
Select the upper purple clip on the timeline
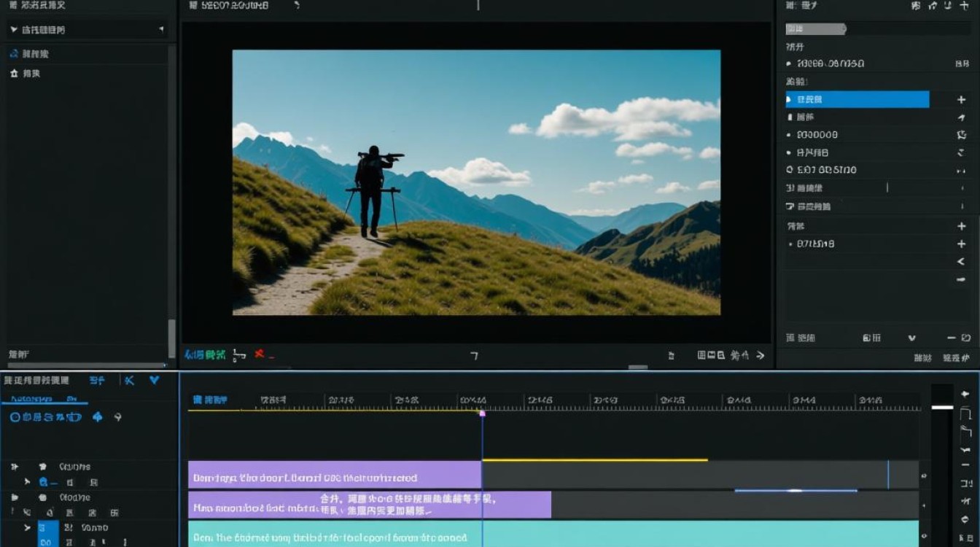pyautogui.click(x=335, y=475)
